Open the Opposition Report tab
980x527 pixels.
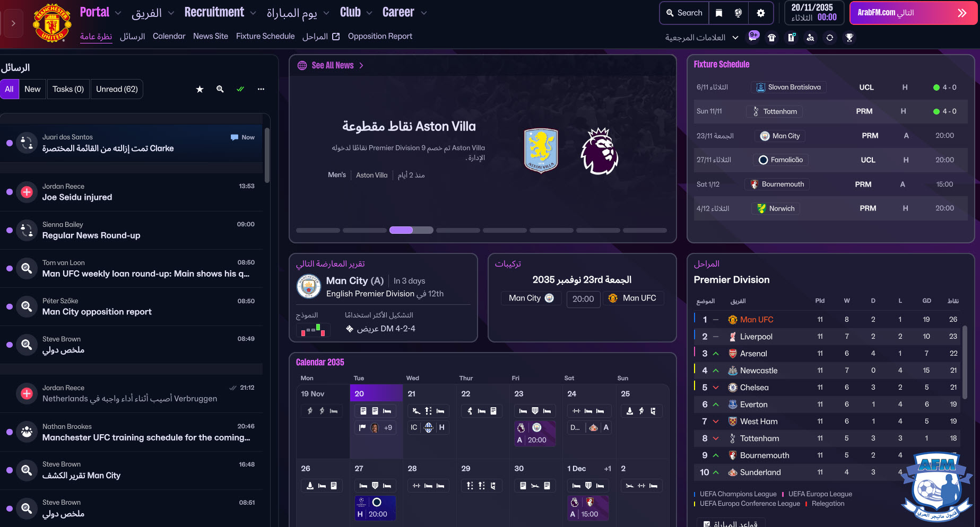(x=380, y=36)
